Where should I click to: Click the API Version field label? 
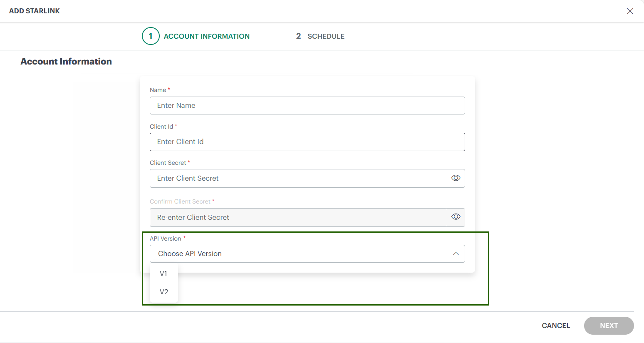click(166, 239)
